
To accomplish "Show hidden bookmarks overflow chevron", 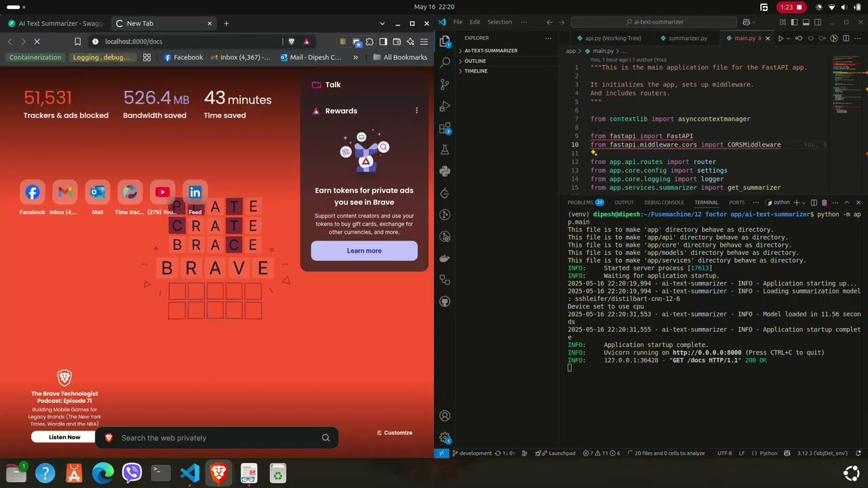I will [355, 58].
